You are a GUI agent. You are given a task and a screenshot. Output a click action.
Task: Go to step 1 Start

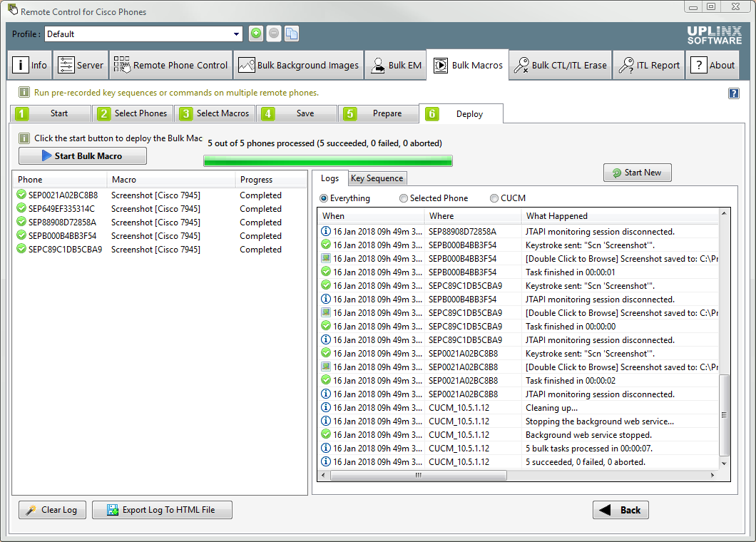pyautogui.click(x=51, y=113)
